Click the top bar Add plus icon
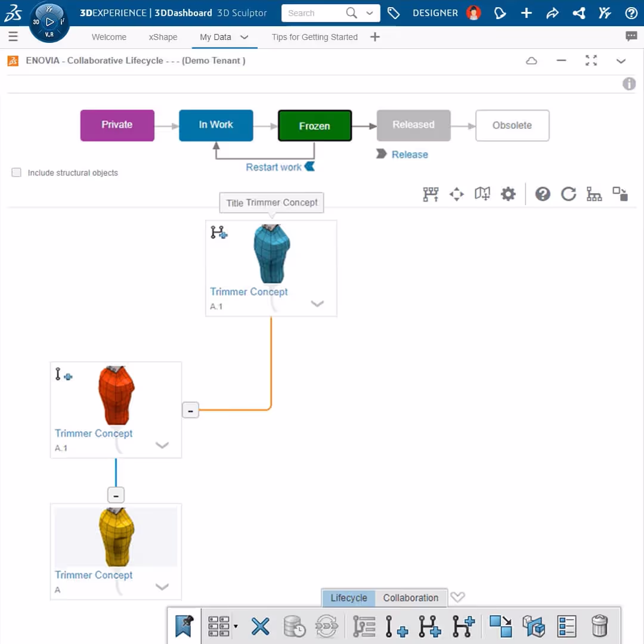Screen dimensions: 644x644 point(526,13)
